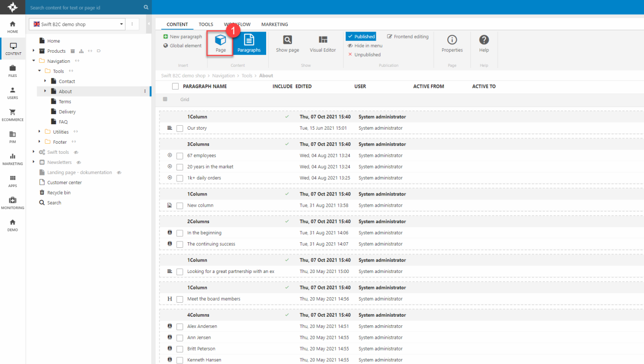The height and width of the screenshot is (364, 644).
Task: Expand the Utilities folder
Action: click(40, 132)
